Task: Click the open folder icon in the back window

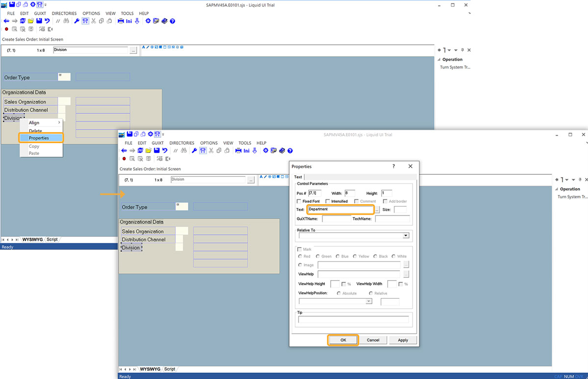Action: [x=30, y=21]
